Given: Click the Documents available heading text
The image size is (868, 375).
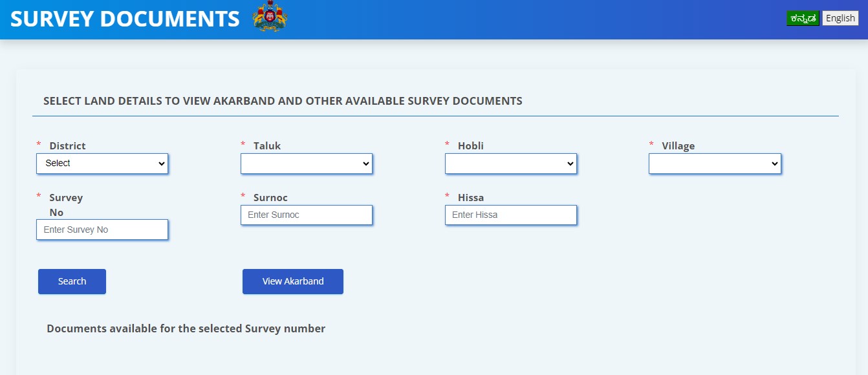Looking at the screenshot, I should pos(186,328).
